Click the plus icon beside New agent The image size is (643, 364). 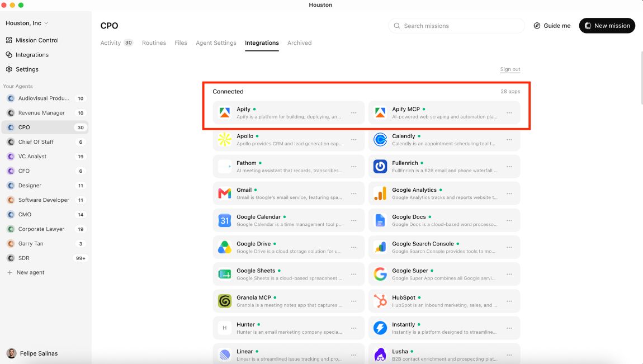[x=10, y=273]
